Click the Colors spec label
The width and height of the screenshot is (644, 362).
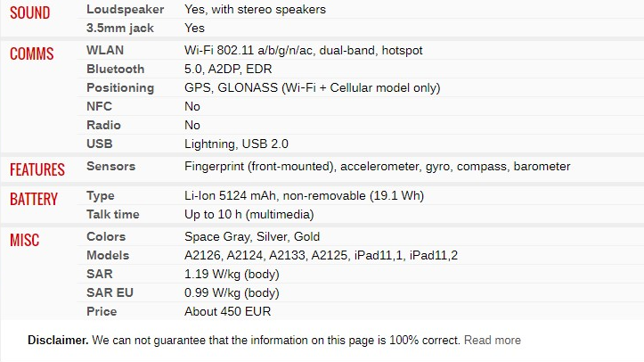click(x=106, y=236)
